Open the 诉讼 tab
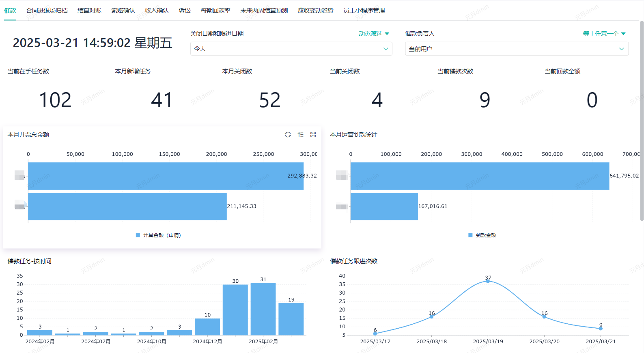Screen dimensions: 644x353 tap(185, 11)
